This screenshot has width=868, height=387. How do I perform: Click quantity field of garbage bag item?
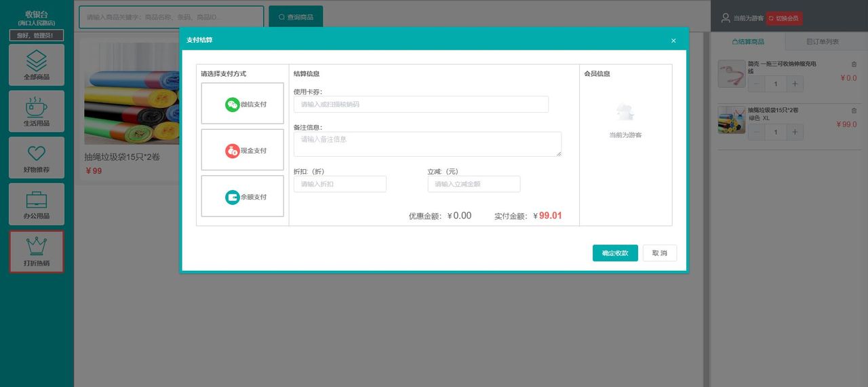click(776, 132)
